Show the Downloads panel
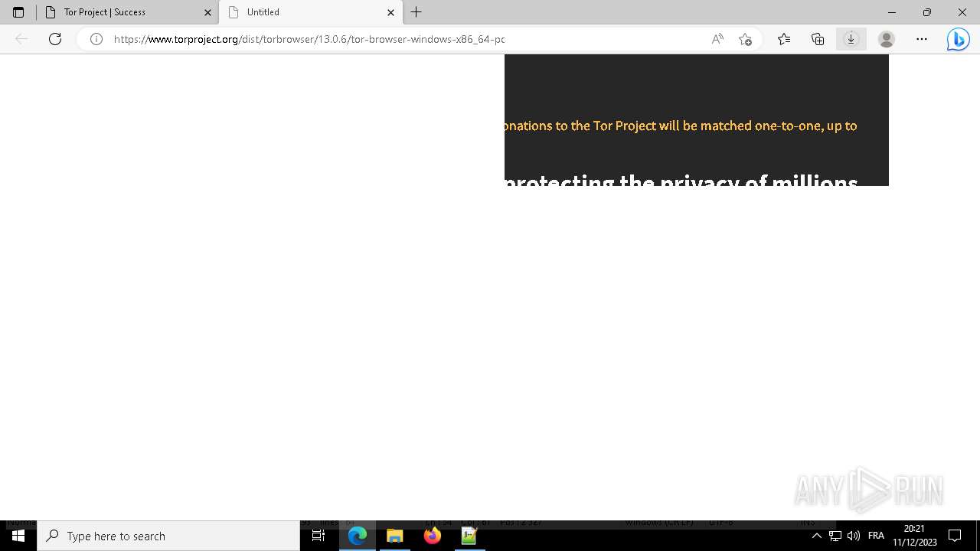 (x=851, y=39)
